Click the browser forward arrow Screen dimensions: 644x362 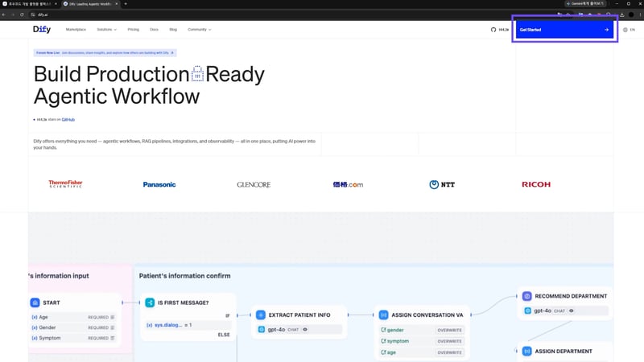click(13, 14)
